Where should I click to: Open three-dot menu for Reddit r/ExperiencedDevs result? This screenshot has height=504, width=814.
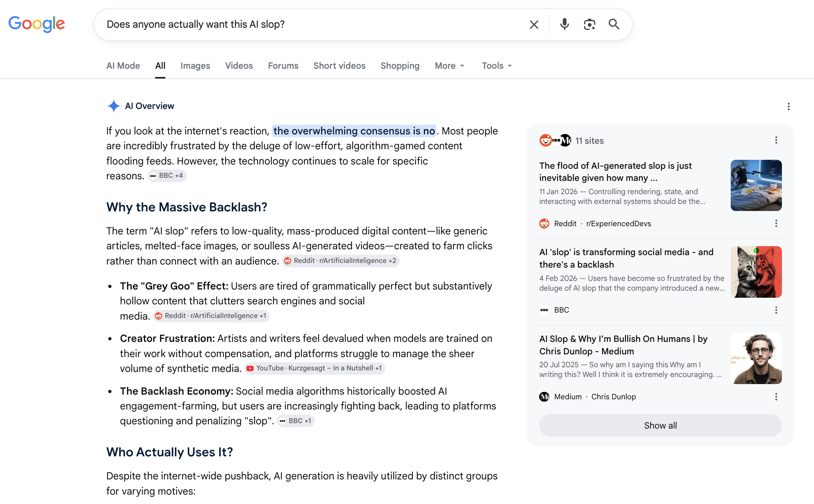(776, 223)
